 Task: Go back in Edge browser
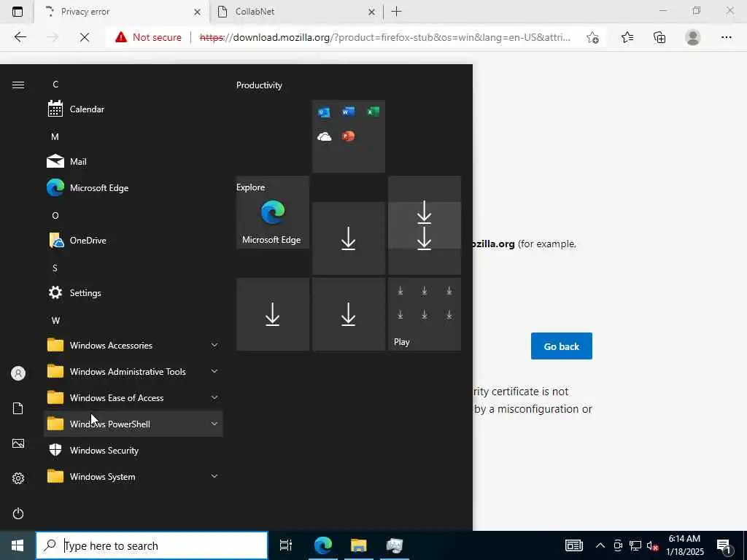(x=20, y=37)
